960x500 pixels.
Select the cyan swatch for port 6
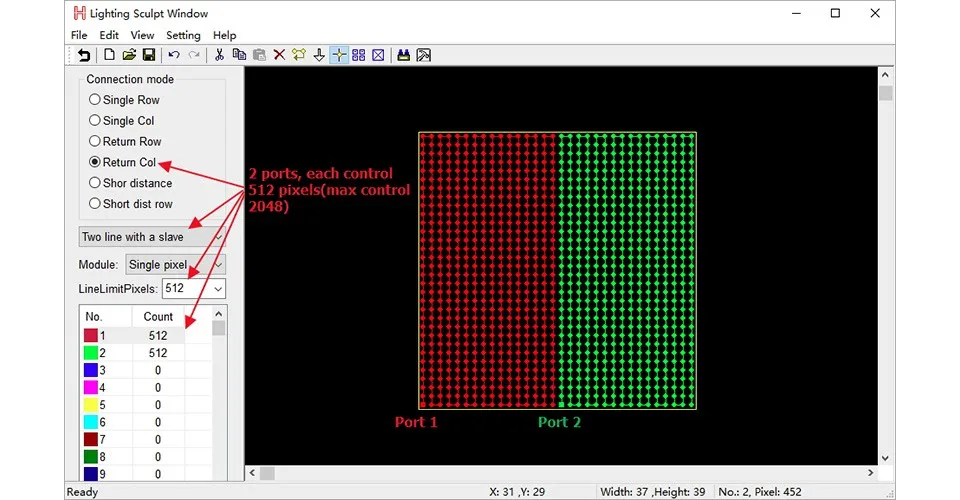point(91,422)
